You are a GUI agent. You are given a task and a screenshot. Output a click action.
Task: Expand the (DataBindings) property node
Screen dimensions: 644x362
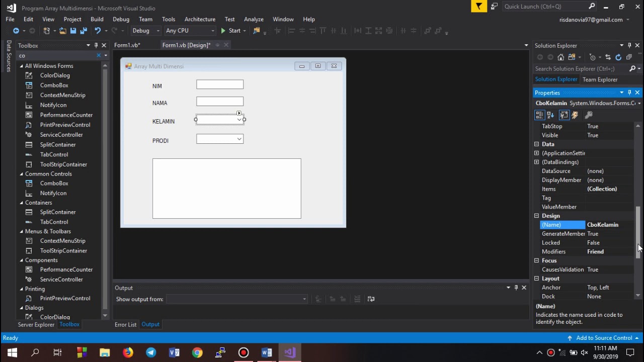(x=536, y=162)
